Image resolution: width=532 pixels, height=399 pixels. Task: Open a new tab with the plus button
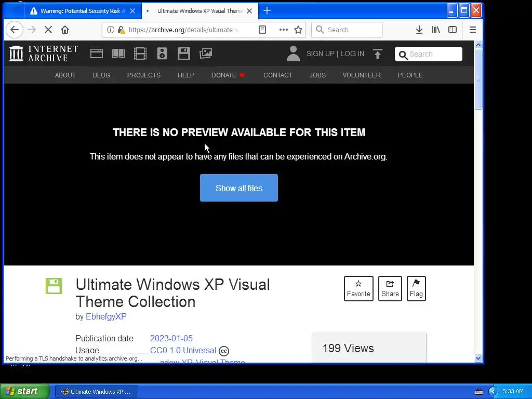[267, 11]
